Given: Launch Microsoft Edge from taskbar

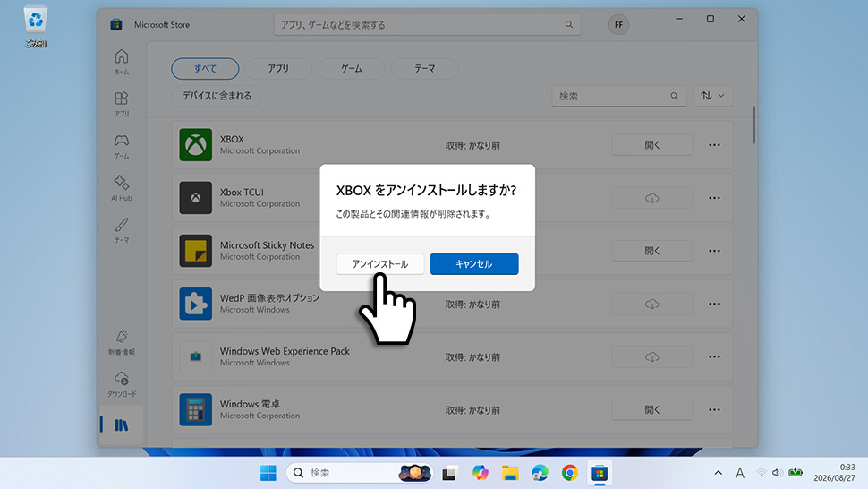Looking at the screenshot, I should click(540, 473).
